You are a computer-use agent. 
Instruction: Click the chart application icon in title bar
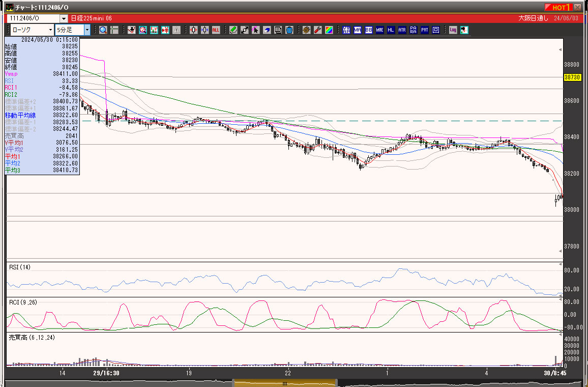(9, 8)
